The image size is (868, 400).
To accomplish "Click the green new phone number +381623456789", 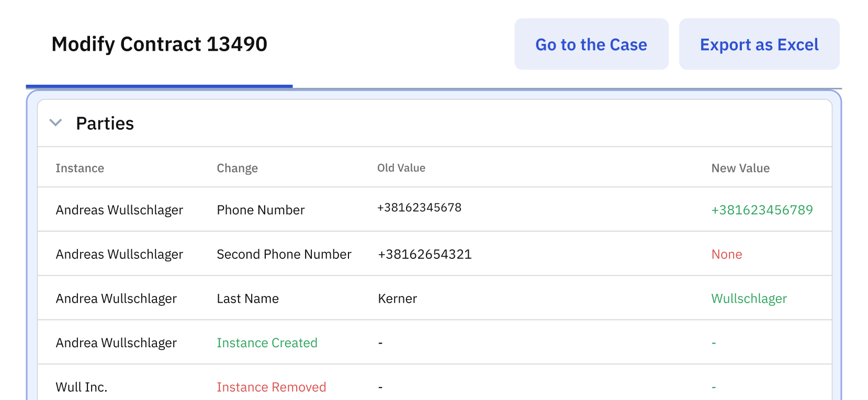I will coord(762,210).
